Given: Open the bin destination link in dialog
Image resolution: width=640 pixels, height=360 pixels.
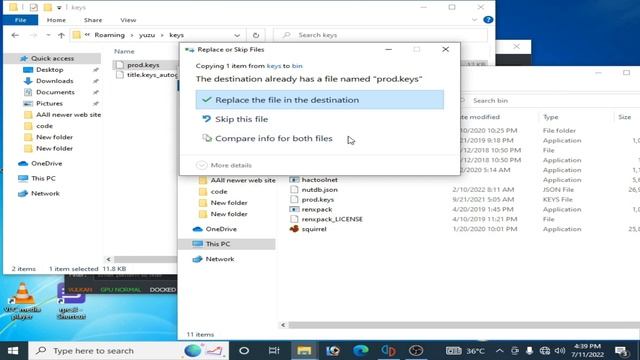Looking at the screenshot, I should point(297,66).
